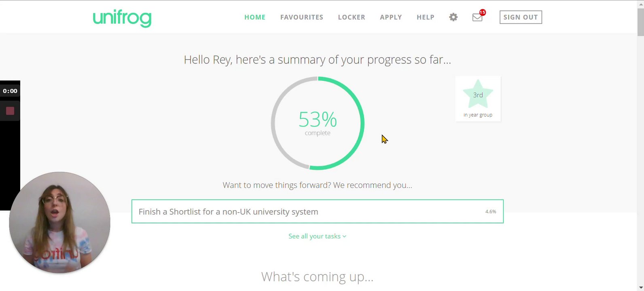Open the Favourites menu item
The width and height of the screenshot is (644, 291).
302,17
